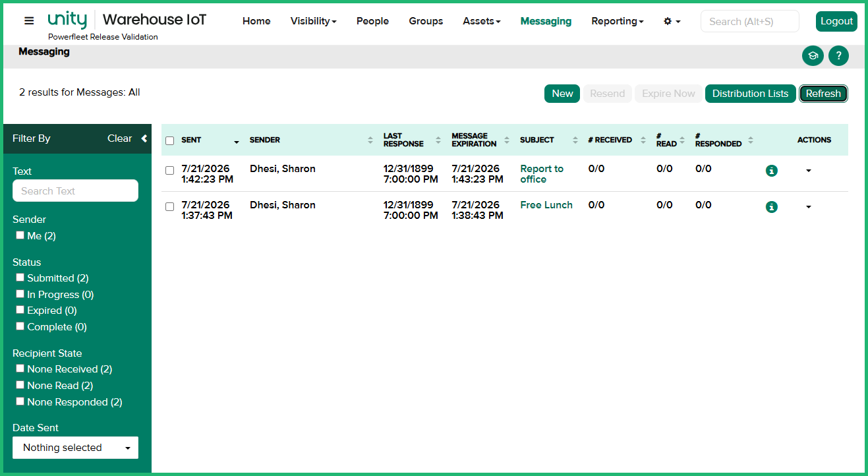This screenshot has width=868, height=476.
Task: Check the Complete (0) status filter
Action: [x=20, y=326]
